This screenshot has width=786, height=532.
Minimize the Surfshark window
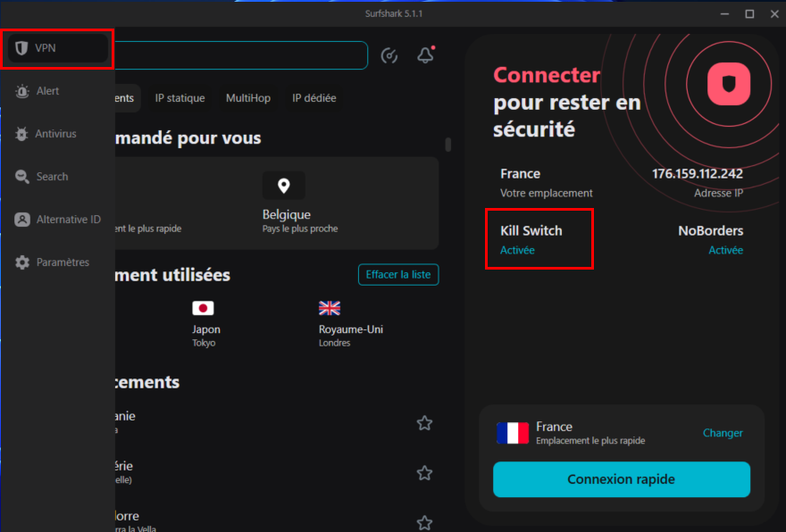point(724,13)
